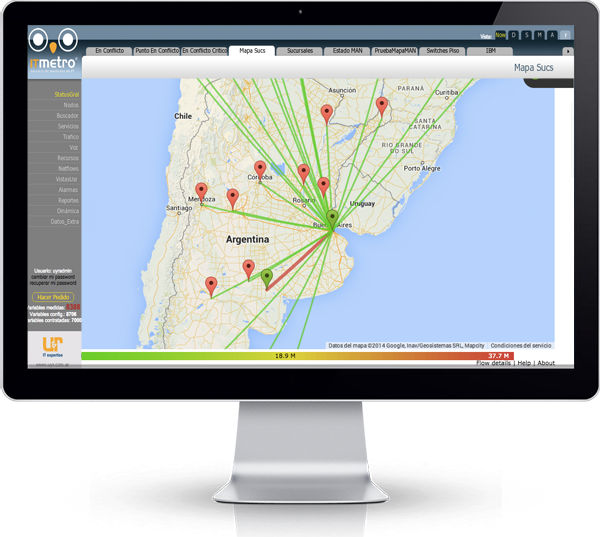Image resolution: width=600 pixels, height=537 pixels.
Task: Open the Estado MAN tab
Action: [x=347, y=51]
